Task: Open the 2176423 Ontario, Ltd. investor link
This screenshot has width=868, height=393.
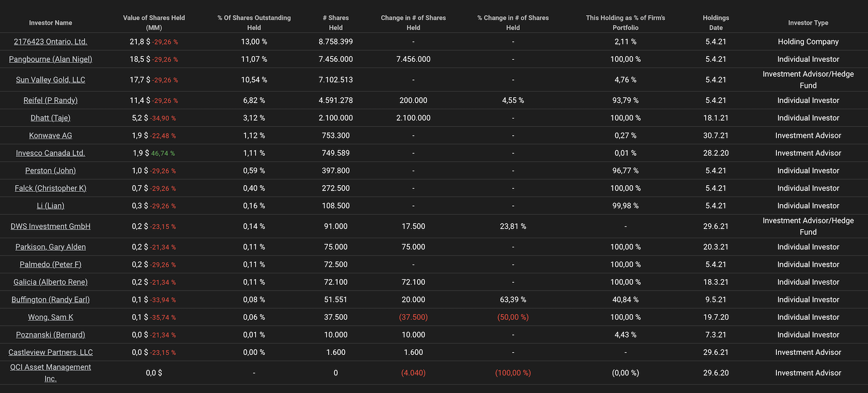Action: pos(50,42)
